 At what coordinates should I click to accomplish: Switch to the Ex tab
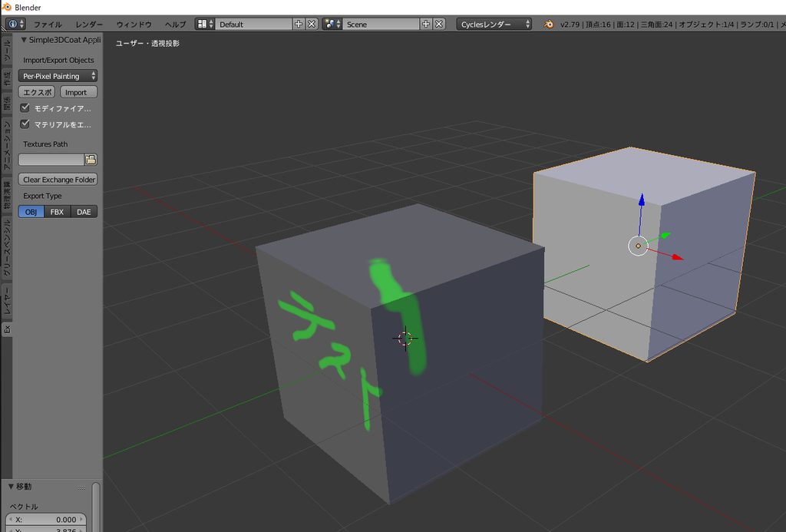6,329
